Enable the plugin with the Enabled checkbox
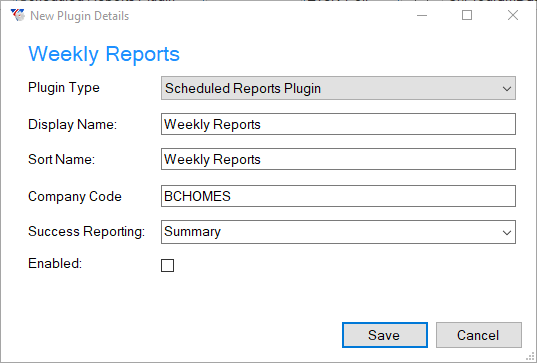Screen dimensions: 537x363 click(x=167, y=265)
